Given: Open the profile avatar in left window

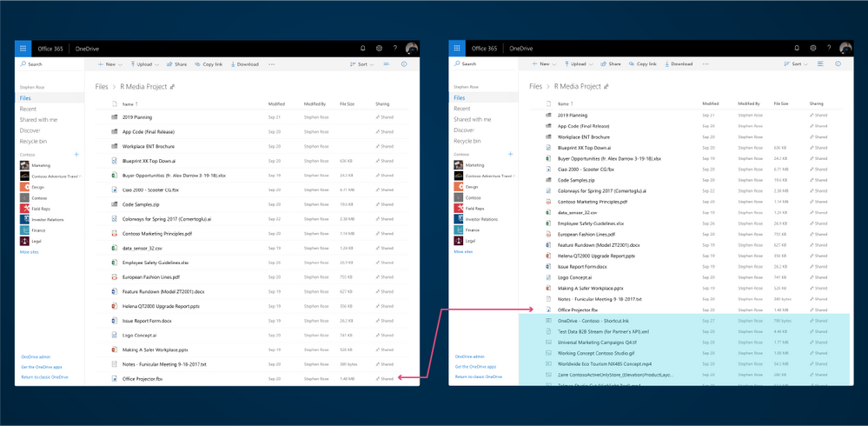Looking at the screenshot, I should (412, 48).
